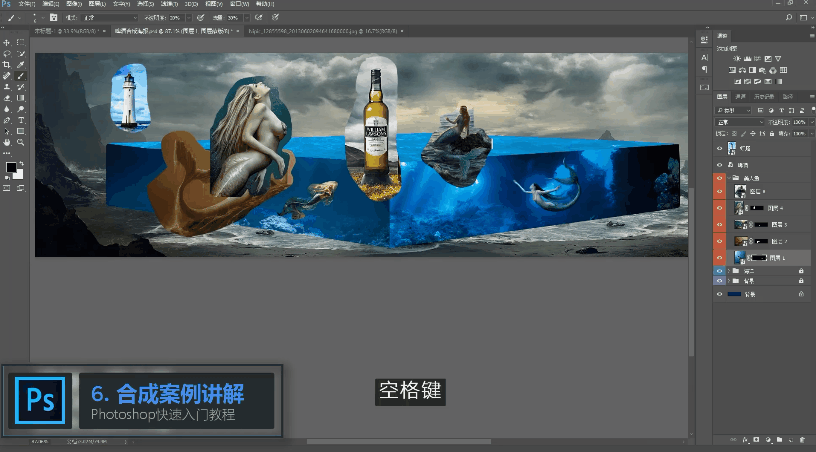Open the layer filter kind dropdown

[x=733, y=110]
